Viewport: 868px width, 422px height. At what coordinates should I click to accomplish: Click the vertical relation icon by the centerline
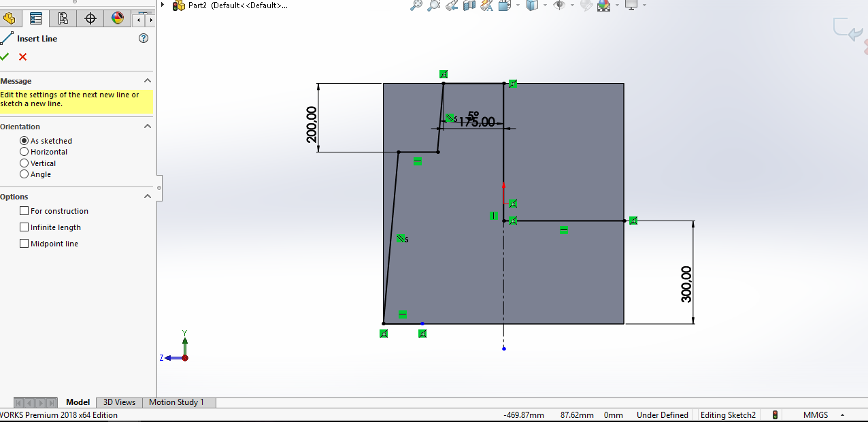(493, 216)
